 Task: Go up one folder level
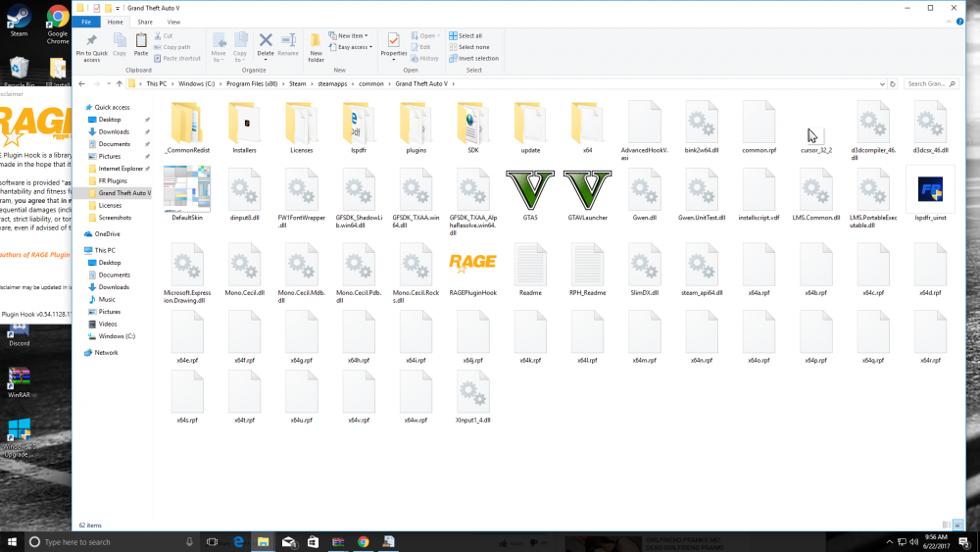pyautogui.click(x=120, y=83)
